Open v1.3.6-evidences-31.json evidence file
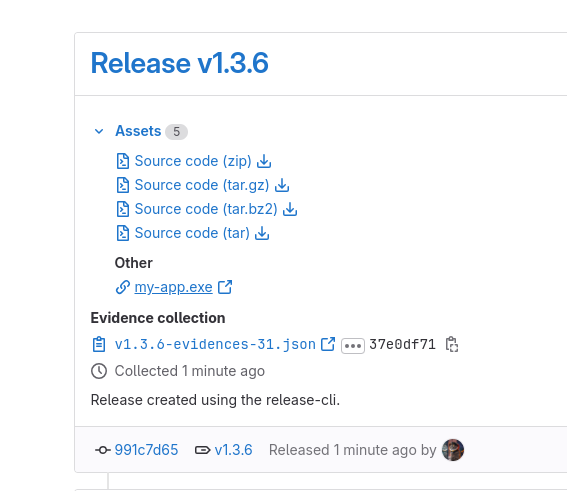The height and width of the screenshot is (491, 567). point(215,344)
